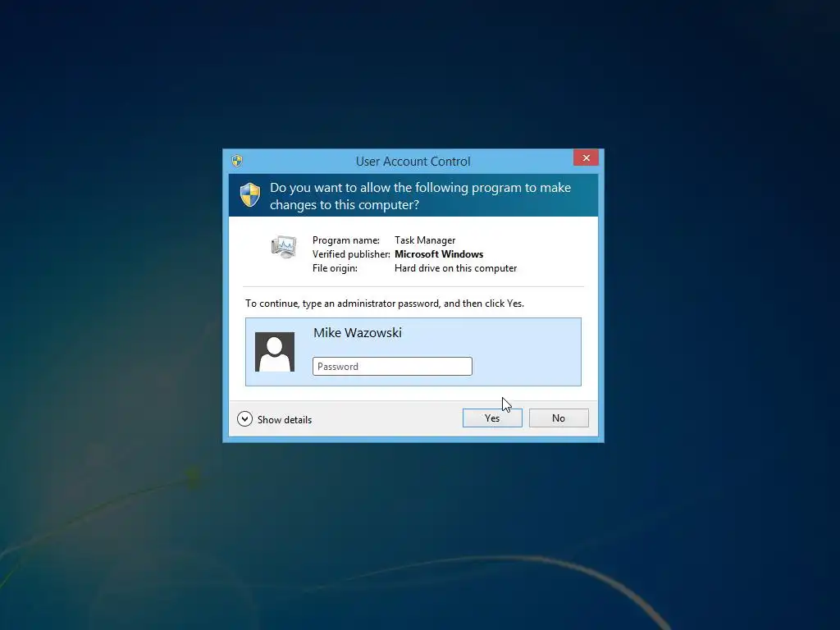Click the 'Verified publisher:' label
This screenshot has height=630, width=840.
[351, 254]
